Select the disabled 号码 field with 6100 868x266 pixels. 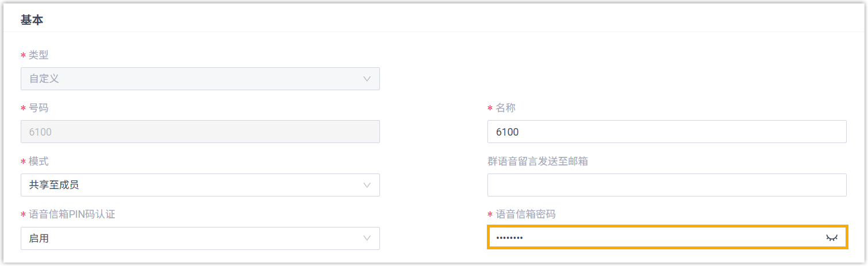point(200,132)
